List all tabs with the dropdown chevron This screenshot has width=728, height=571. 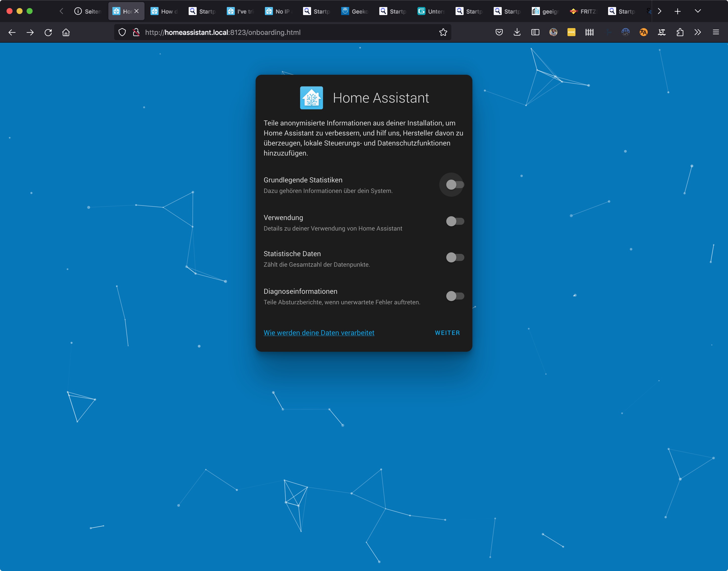pos(698,11)
